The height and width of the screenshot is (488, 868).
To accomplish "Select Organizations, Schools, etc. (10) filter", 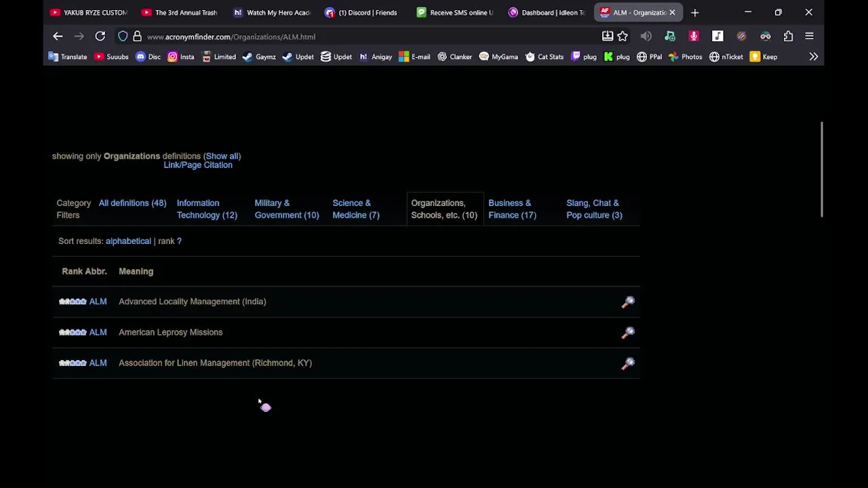I will [444, 209].
